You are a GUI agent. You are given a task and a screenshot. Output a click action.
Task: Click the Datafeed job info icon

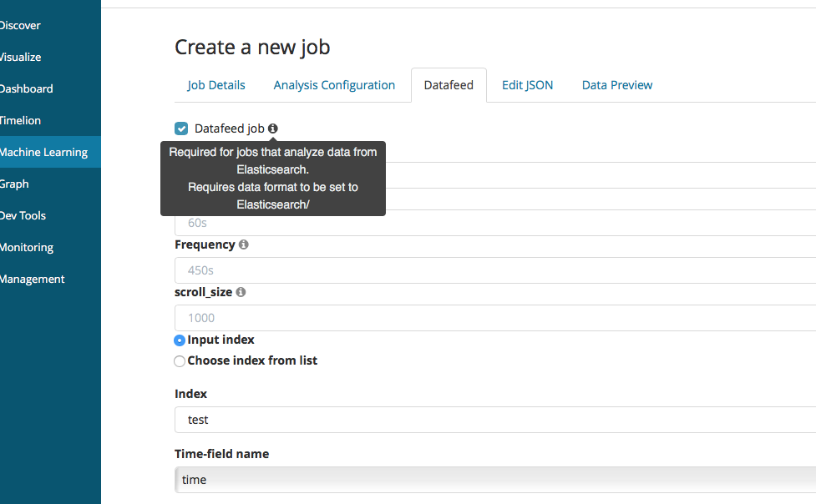(x=273, y=129)
